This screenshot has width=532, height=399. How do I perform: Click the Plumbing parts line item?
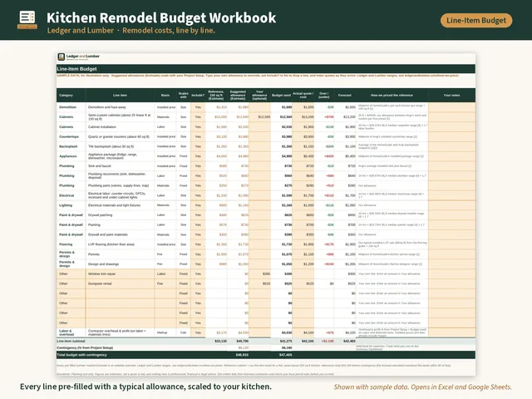coord(118,185)
